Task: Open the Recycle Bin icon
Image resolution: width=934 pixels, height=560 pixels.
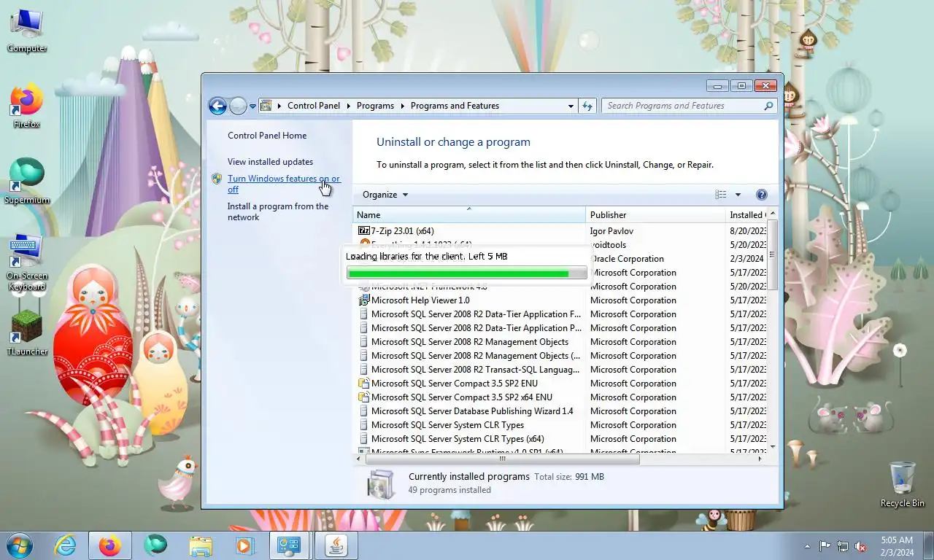Action: point(902,484)
